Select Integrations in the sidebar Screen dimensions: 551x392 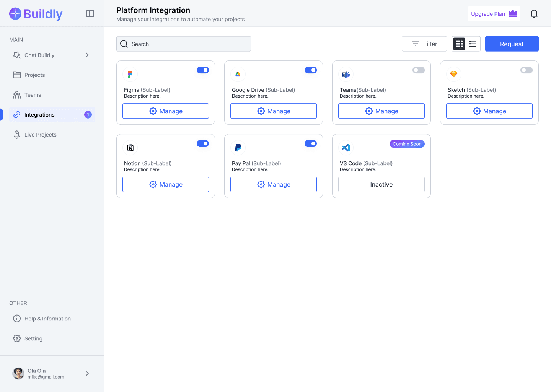pos(52,115)
